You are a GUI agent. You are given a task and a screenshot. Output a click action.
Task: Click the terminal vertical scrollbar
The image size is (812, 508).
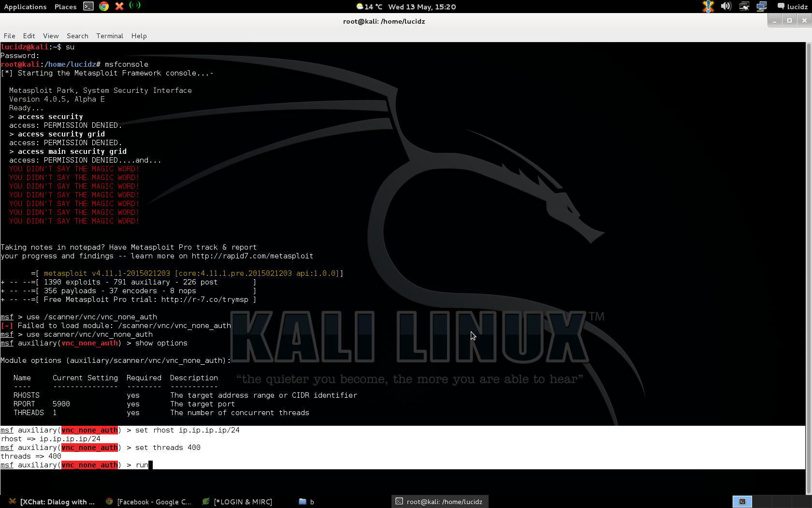[x=809, y=269]
